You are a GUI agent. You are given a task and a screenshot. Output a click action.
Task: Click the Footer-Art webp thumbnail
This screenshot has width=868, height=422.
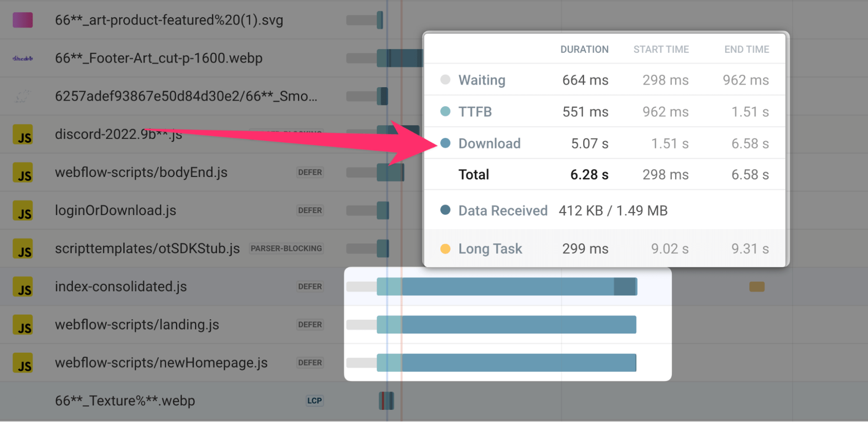pos(23,58)
